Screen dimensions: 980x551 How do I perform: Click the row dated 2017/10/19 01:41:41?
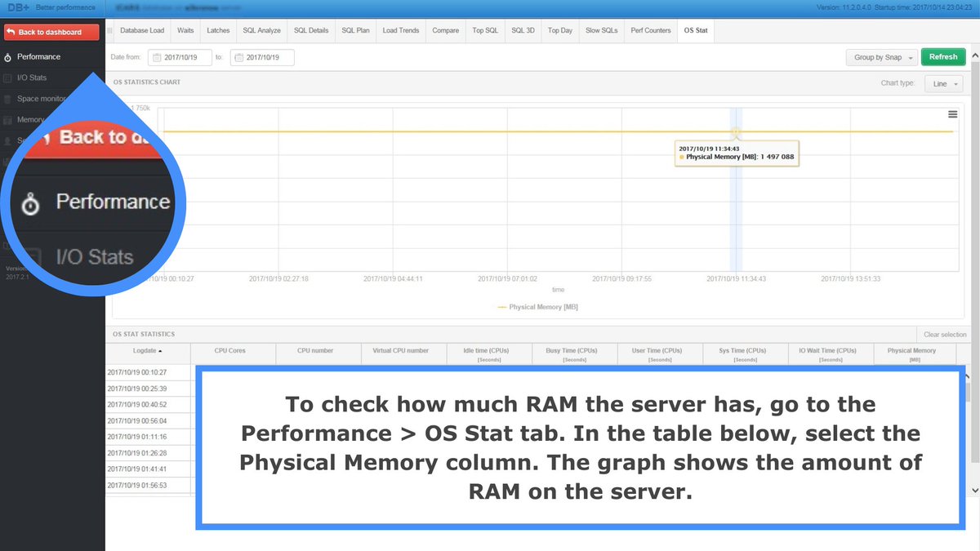(x=149, y=469)
